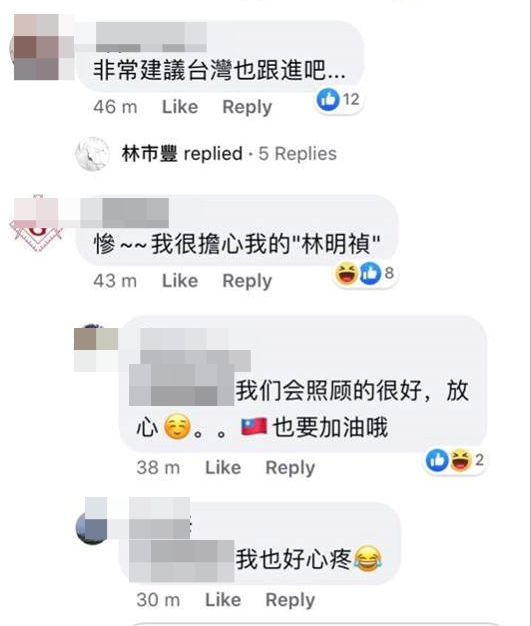Like the 我也好心疼 reply

pyautogui.click(x=223, y=600)
